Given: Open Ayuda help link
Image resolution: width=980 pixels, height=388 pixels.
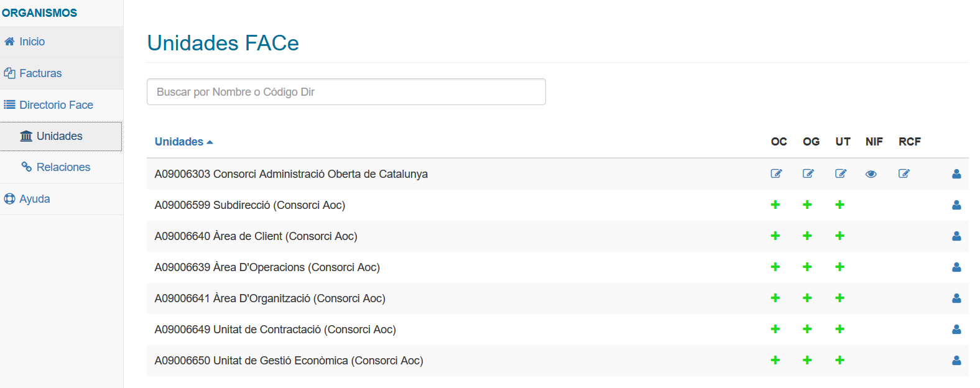Looking at the screenshot, I should click(x=34, y=199).
